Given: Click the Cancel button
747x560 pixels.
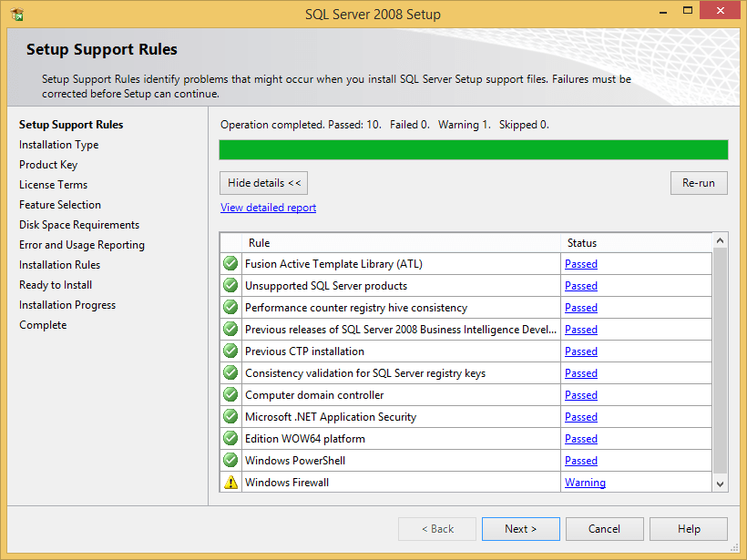Looking at the screenshot, I should pos(605,529).
